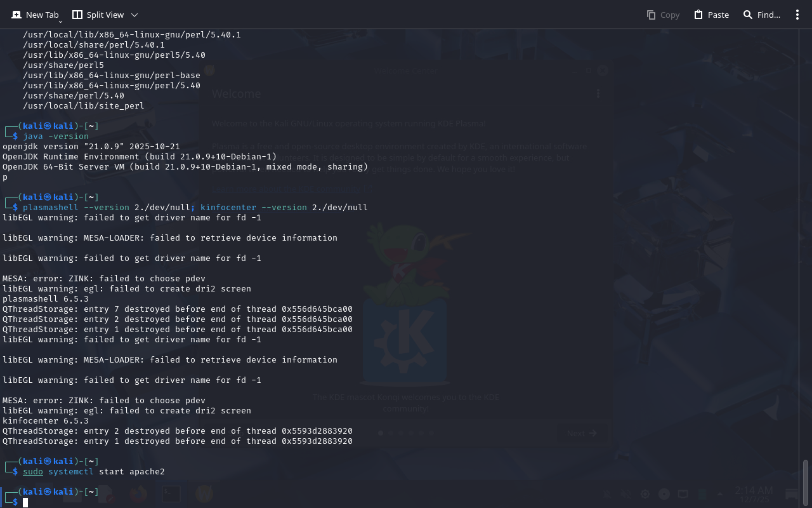Click the Copy icon in toolbar
Image resolution: width=812 pixels, height=508 pixels.
pyautogui.click(x=651, y=15)
